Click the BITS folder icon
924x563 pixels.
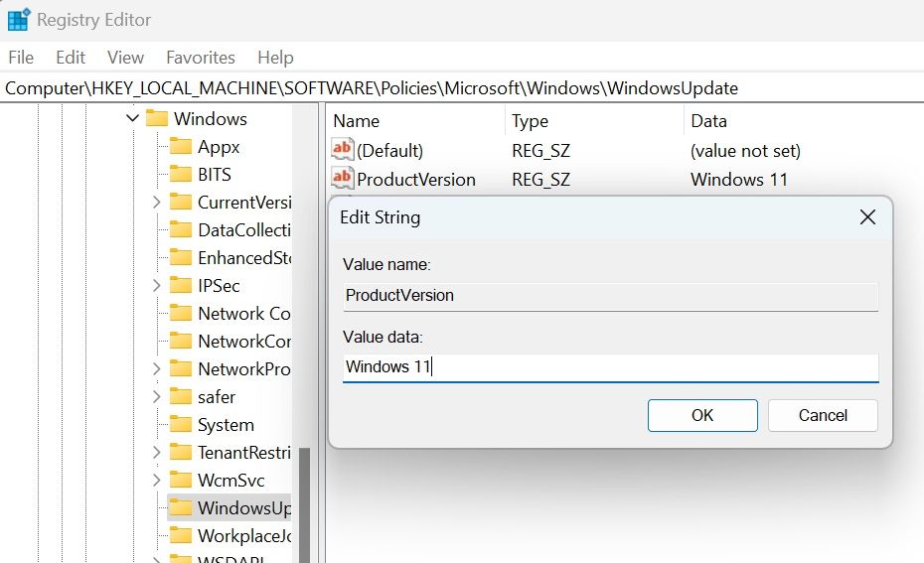(x=180, y=174)
